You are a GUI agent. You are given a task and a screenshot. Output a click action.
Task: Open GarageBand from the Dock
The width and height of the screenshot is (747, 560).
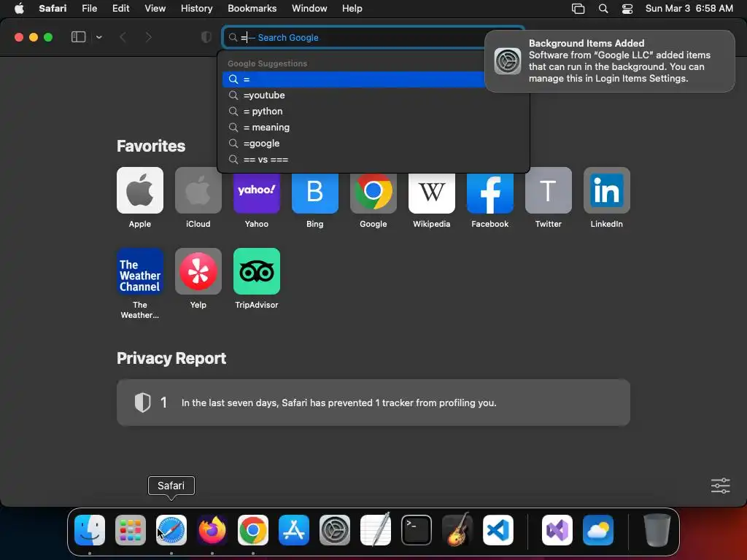click(457, 530)
